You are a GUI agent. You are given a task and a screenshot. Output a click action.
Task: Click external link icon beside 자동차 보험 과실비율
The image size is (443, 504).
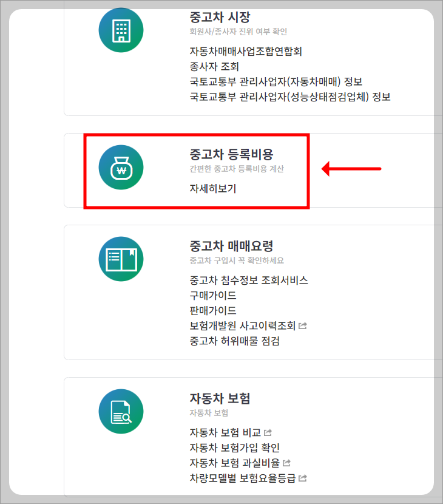point(286,463)
